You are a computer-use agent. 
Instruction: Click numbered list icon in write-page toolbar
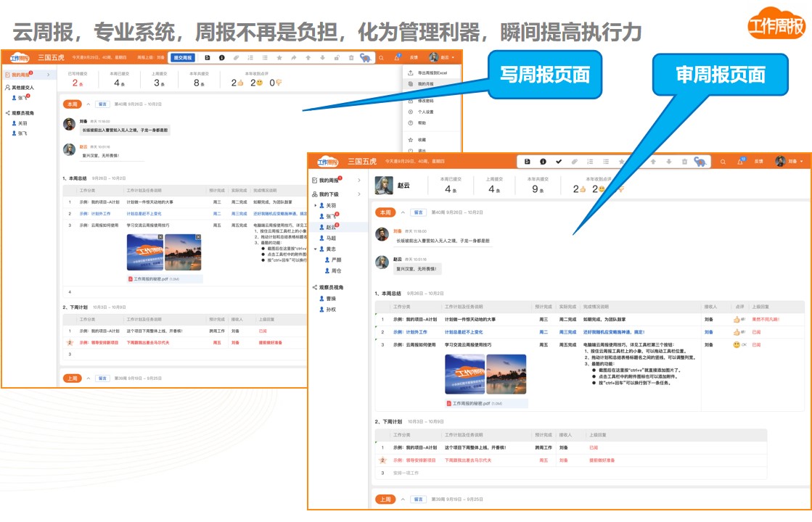(250, 57)
